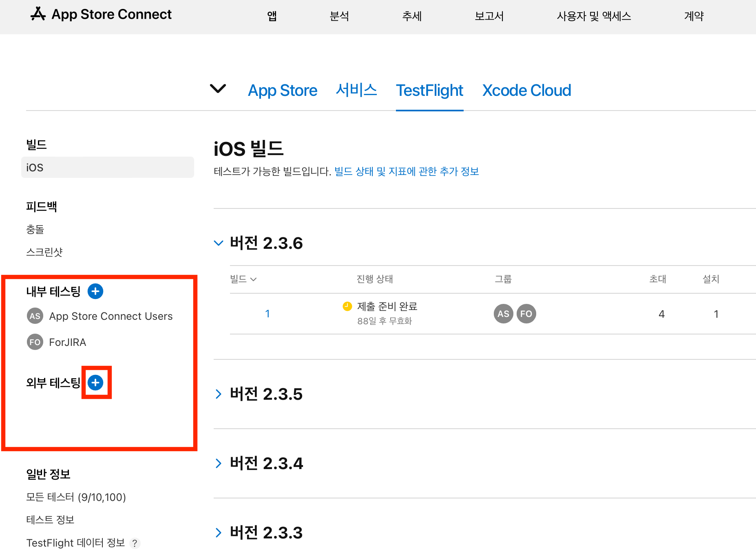Viewport: 756px width, 558px height.
Task: Click the 제출 준비 완료 status text
Action: 387,306
